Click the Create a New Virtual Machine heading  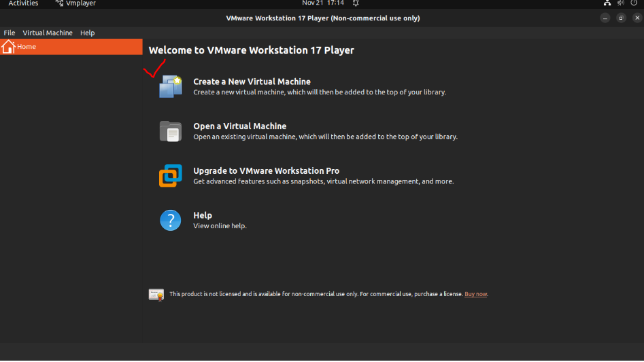click(x=252, y=82)
